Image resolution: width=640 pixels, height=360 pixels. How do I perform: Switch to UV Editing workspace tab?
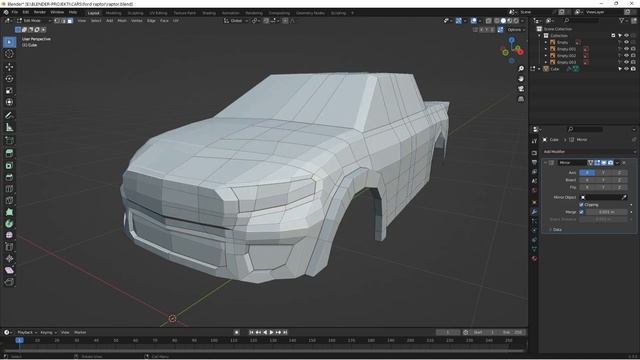tap(158, 13)
